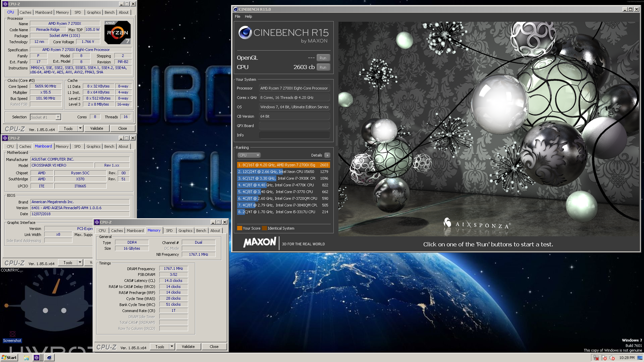644x362 pixels.
Task: Click the CPU-Z title icon in the Mainboard window
Action: [5, 138]
